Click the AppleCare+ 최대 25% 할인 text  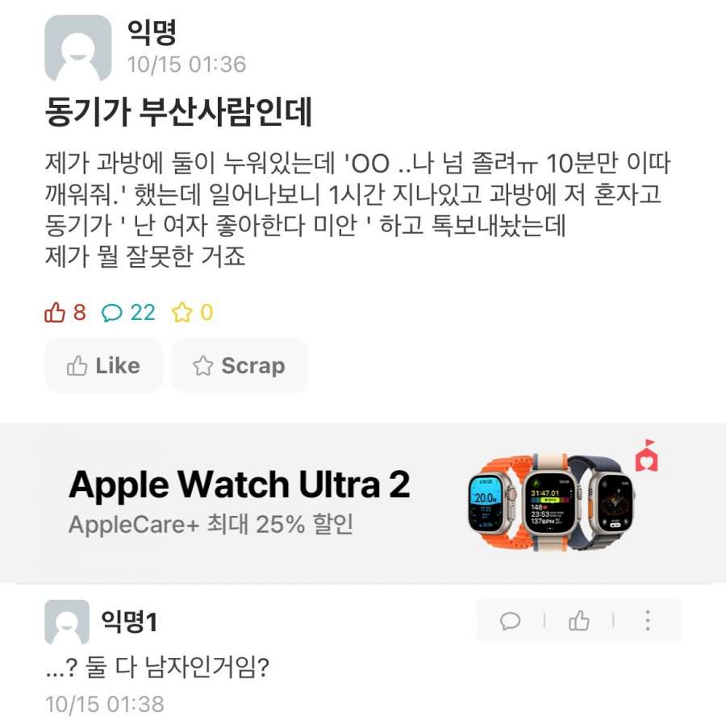click(211, 525)
